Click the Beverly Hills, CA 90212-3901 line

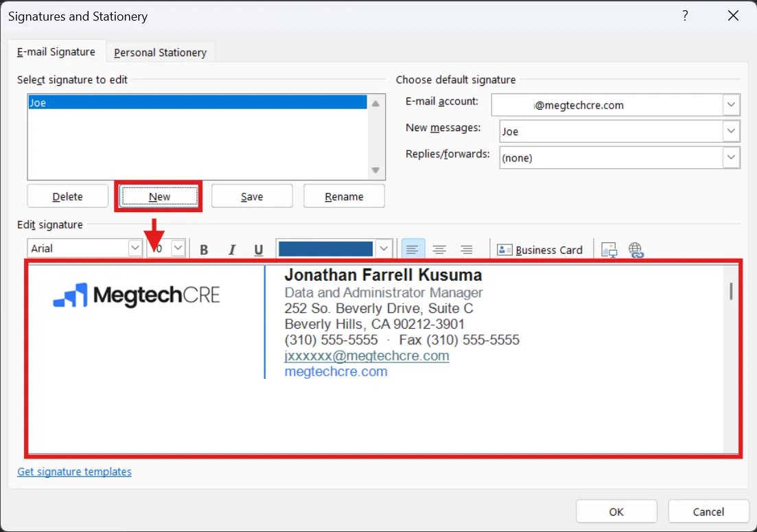pos(375,324)
